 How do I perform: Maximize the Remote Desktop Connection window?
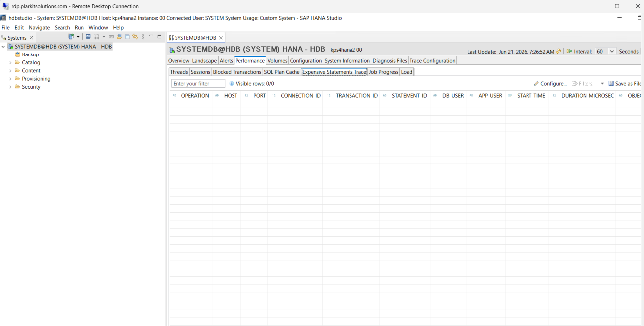617,6
